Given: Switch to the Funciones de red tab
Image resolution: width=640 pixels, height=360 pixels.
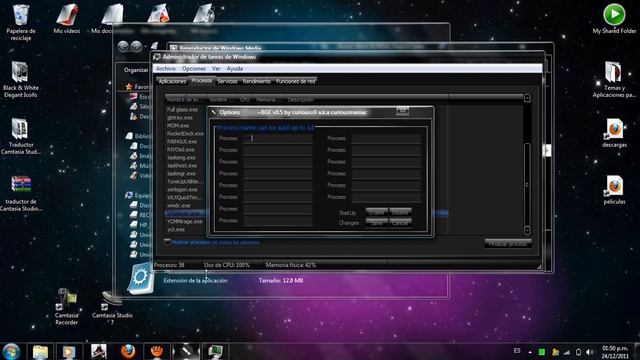Looking at the screenshot, I should [x=296, y=81].
